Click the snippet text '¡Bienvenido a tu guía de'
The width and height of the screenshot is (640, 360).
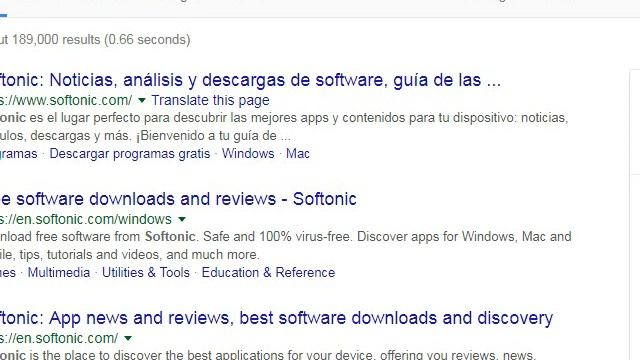(x=207, y=136)
